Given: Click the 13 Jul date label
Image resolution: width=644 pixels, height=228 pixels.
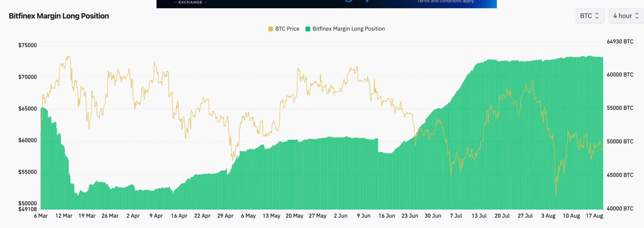Looking at the screenshot, I should [479, 216].
